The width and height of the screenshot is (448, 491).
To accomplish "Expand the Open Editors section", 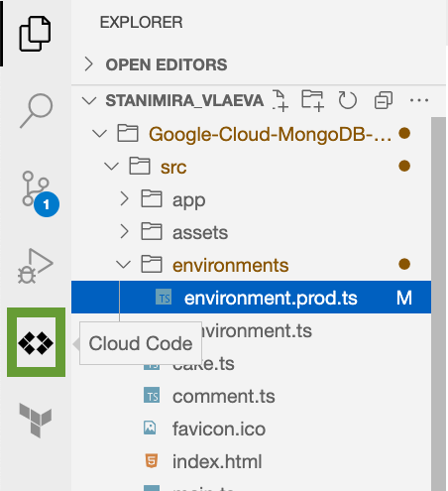I will 88,64.
